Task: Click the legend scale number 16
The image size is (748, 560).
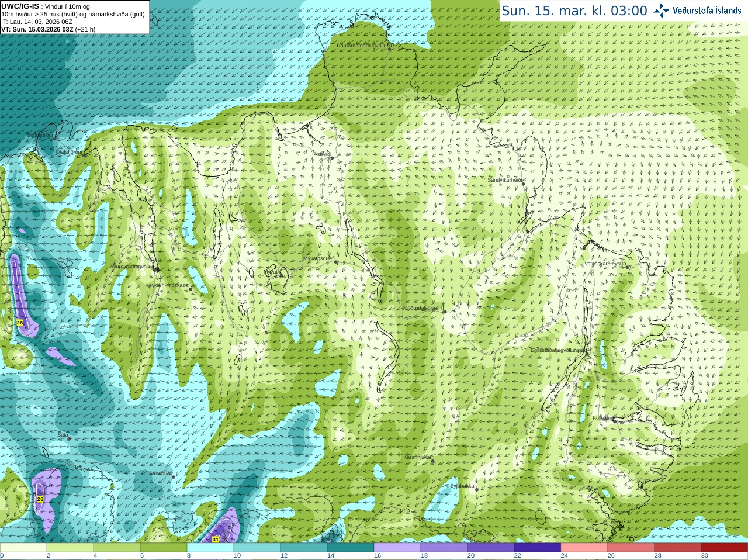Action: (378, 556)
